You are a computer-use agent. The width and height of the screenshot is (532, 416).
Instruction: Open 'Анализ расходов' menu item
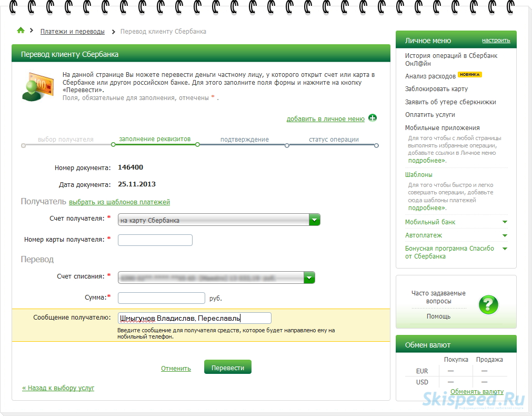[430, 76]
